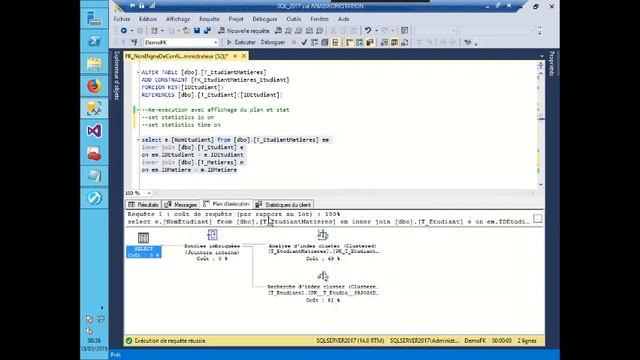Click the first analysis query icon after Nouvelle requête
The image size is (640, 360).
click(278, 31)
